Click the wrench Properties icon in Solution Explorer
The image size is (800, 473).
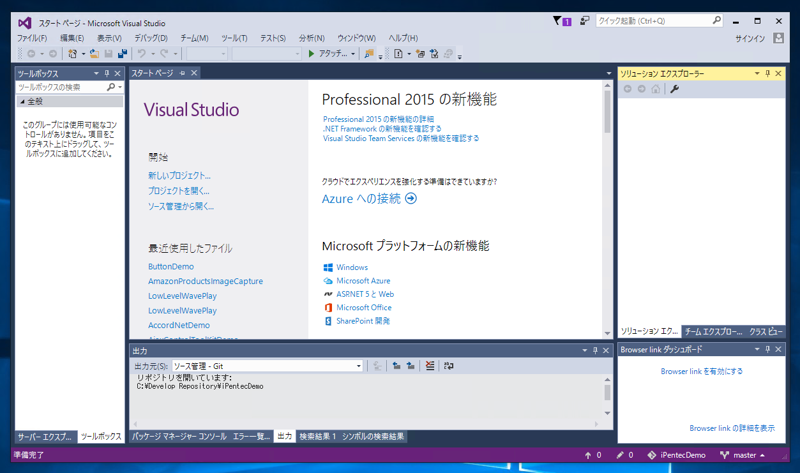(674, 89)
